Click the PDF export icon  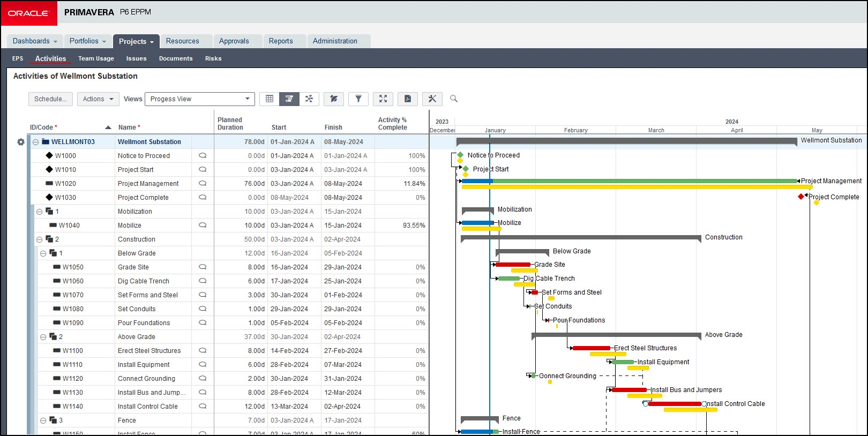pyautogui.click(x=408, y=99)
